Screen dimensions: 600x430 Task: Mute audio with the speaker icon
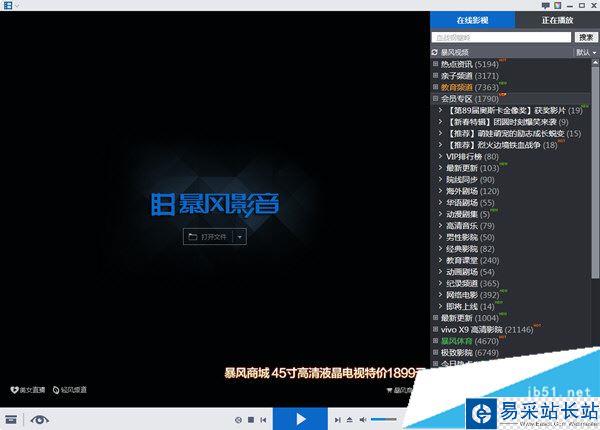pyautogui.click(x=362, y=420)
